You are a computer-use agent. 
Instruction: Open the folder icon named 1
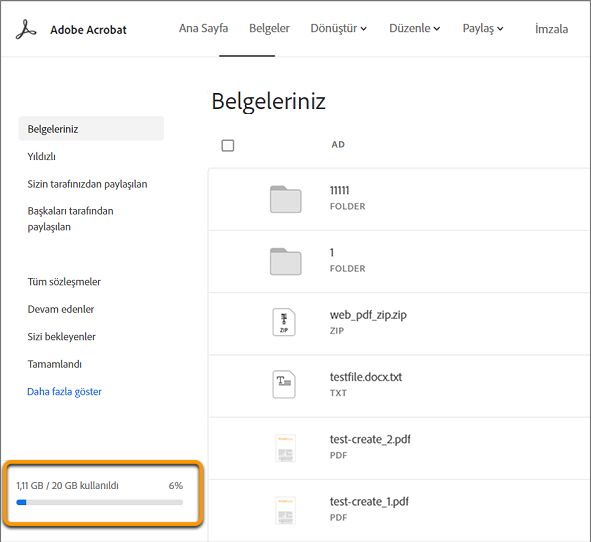[x=285, y=261]
